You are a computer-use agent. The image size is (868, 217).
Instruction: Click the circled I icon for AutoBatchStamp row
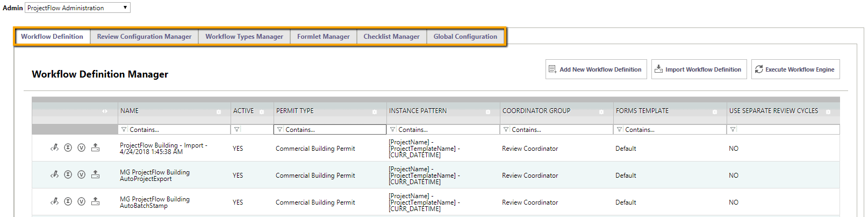[x=68, y=201]
